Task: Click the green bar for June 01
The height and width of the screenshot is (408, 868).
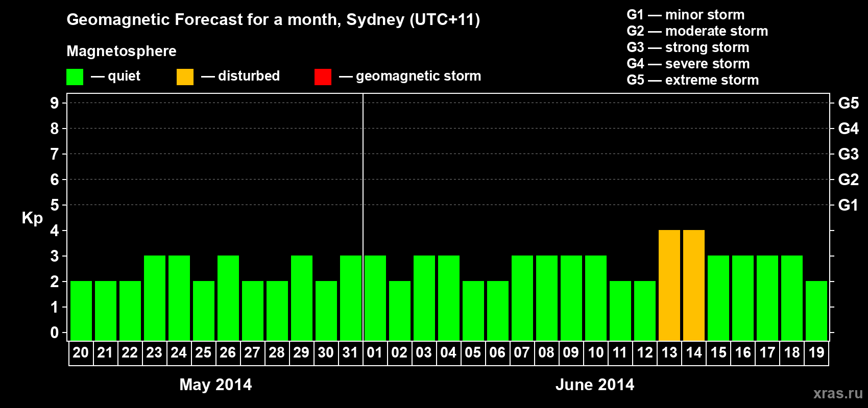Action: [x=375, y=298]
